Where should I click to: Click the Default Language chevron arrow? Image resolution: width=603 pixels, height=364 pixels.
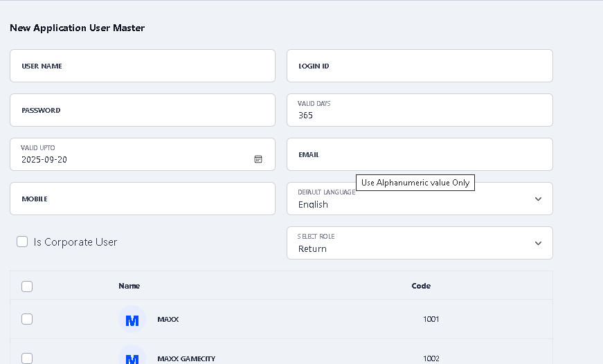tap(539, 199)
